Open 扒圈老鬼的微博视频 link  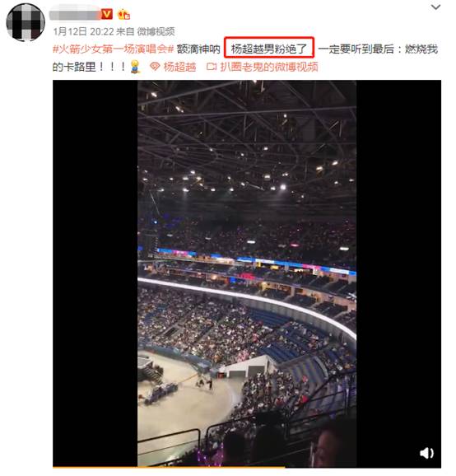[269, 67]
